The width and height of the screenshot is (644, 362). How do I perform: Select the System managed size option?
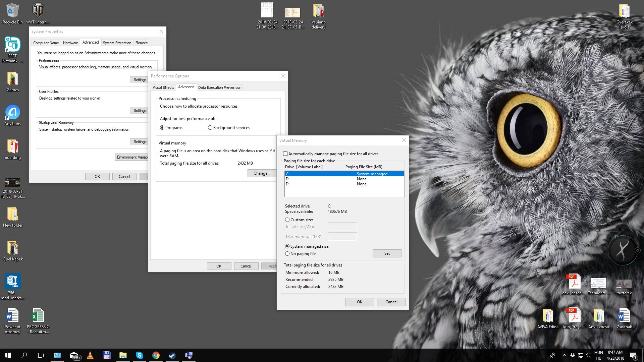pos(287,246)
